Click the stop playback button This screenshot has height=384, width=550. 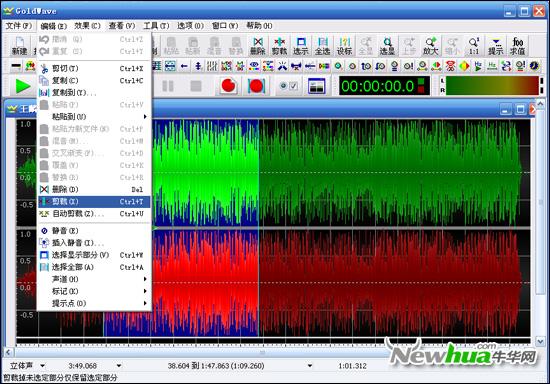[x=196, y=86]
